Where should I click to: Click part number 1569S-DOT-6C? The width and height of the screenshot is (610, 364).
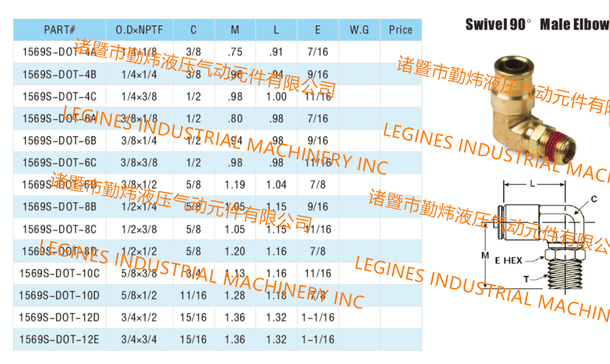click(60, 163)
